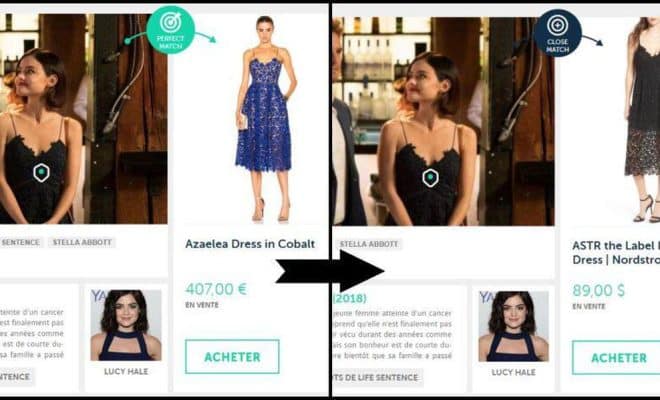The image size is (660, 400).
Task: Open the Azaelea Dress in Cobalt title
Action: click(250, 244)
